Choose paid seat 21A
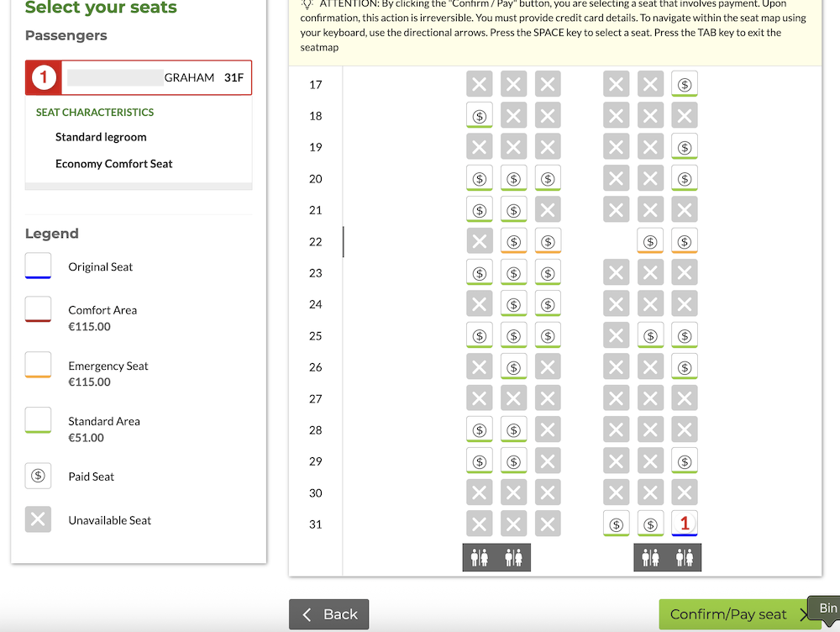The image size is (840, 632). pyautogui.click(x=480, y=209)
